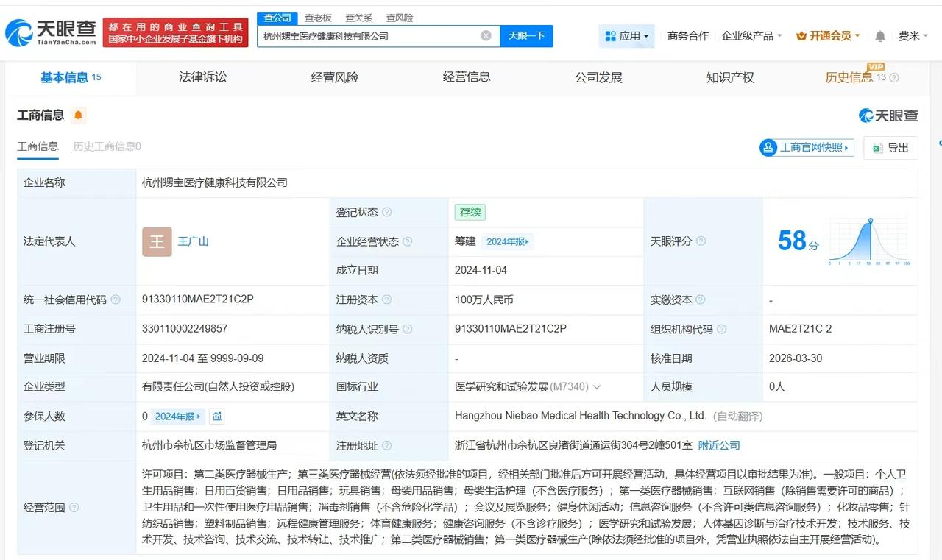Click the 核准日期 value 2026-03-30
942x560 pixels.
(x=796, y=358)
